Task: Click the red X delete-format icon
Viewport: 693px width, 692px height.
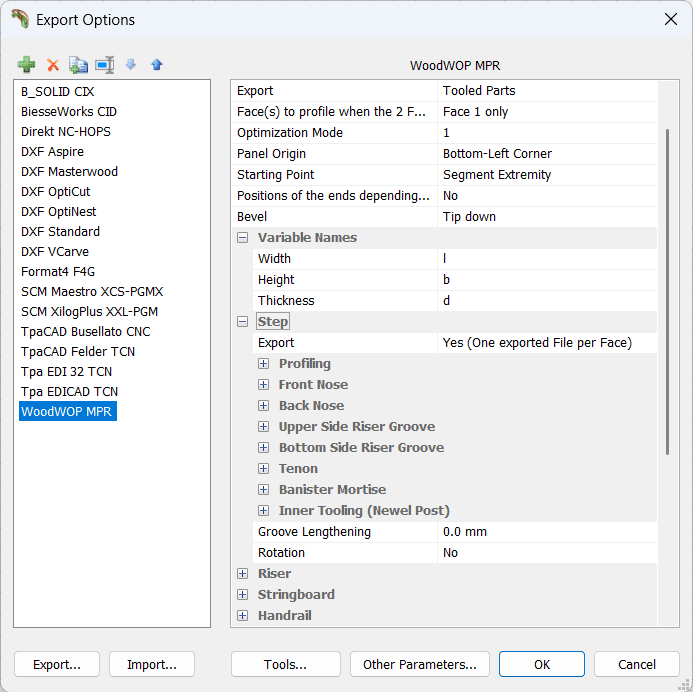Action: point(53,65)
